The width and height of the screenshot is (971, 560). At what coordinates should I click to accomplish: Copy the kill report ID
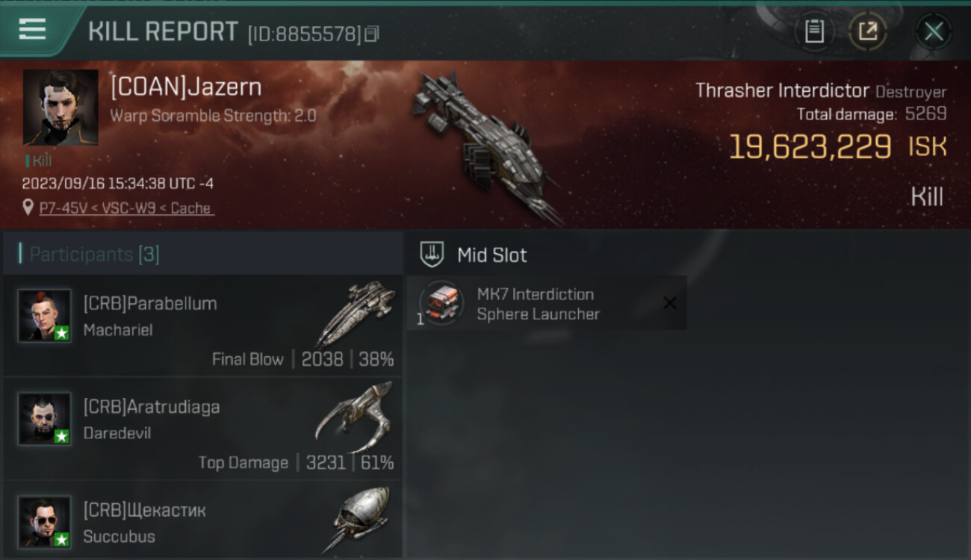point(372,34)
